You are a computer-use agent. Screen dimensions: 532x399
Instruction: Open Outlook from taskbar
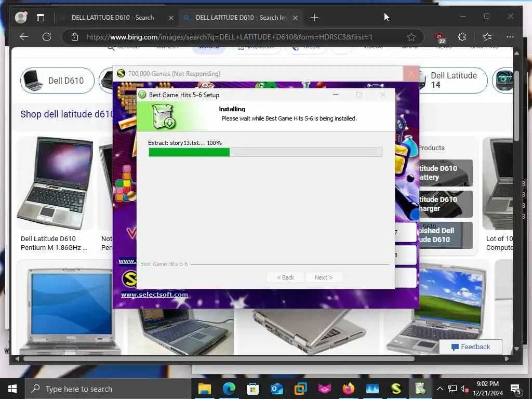click(x=276, y=389)
